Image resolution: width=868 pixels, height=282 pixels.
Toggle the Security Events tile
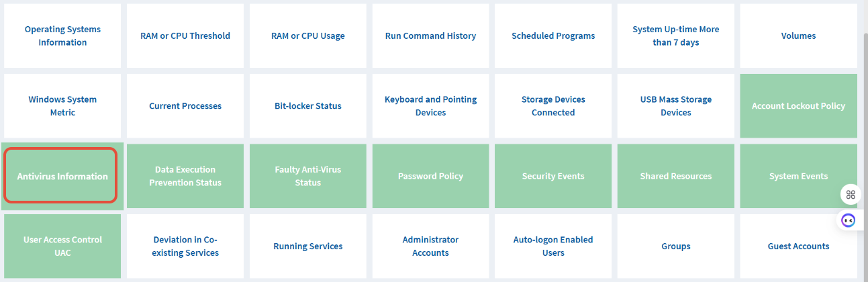tap(553, 176)
